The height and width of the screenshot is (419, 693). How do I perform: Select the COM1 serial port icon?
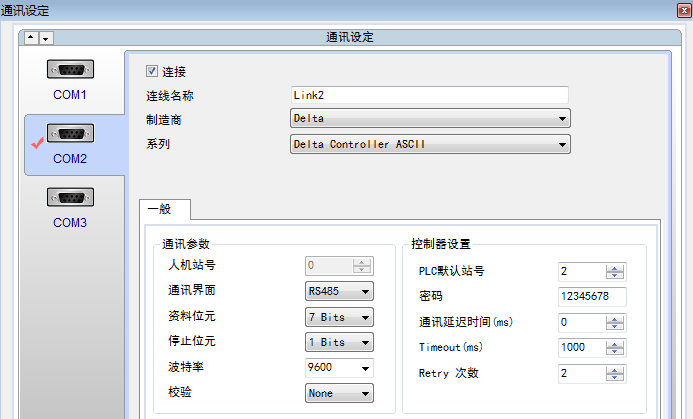70,70
